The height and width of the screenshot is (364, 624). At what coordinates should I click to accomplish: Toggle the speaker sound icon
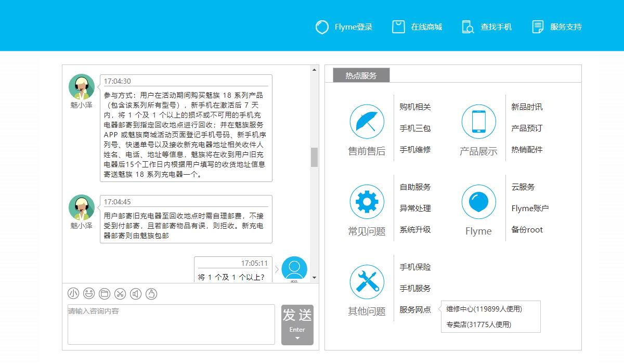[x=136, y=294]
